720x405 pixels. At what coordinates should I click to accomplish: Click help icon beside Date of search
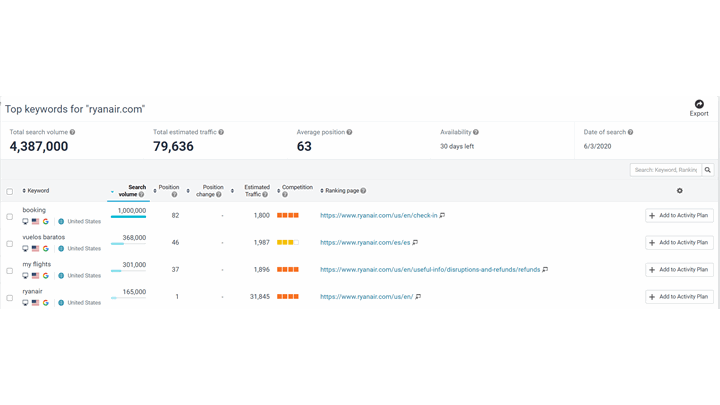(630, 132)
